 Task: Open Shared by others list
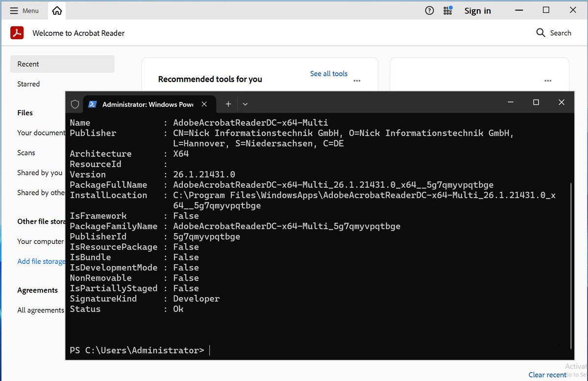(41, 193)
